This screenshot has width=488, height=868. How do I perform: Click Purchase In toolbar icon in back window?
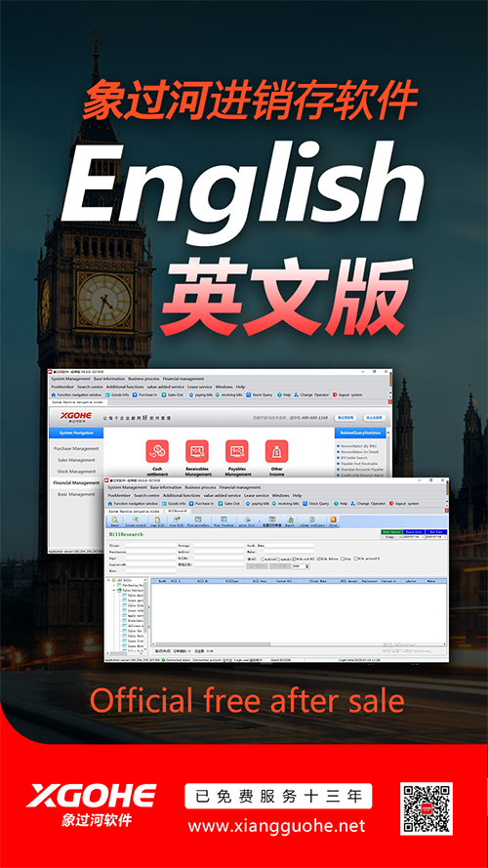click(136, 394)
